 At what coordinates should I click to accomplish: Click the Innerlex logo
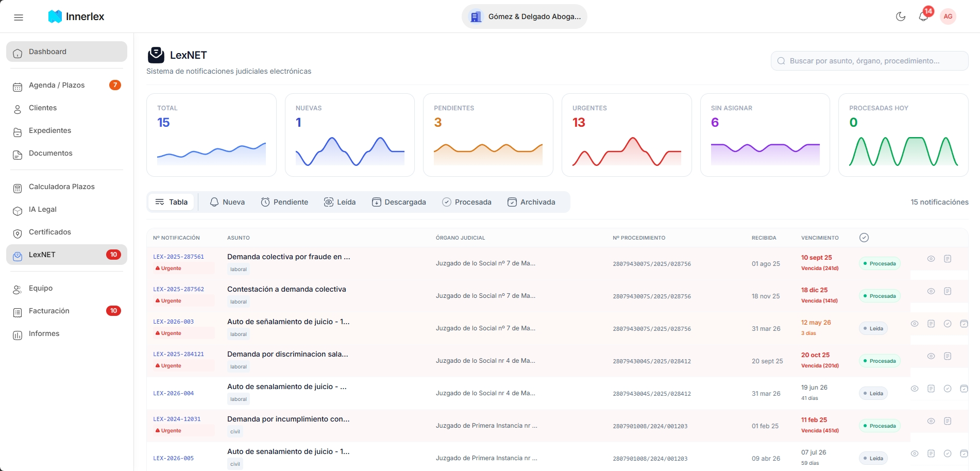(76, 16)
